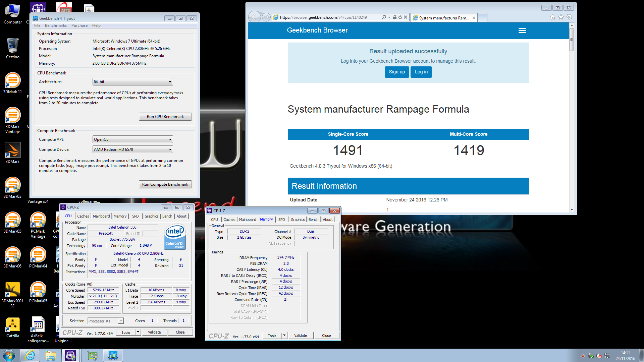Open the Geekbench File menu
This screenshot has width=644, height=362.
coord(37,25)
